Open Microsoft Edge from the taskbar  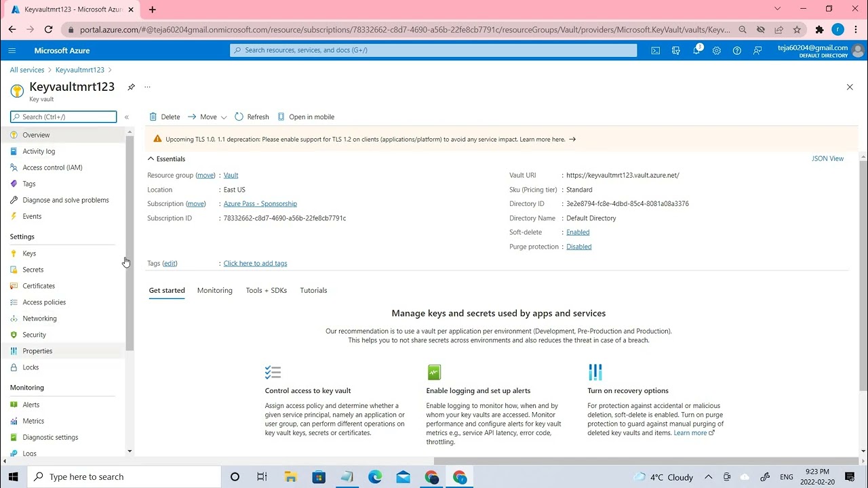[x=375, y=476]
